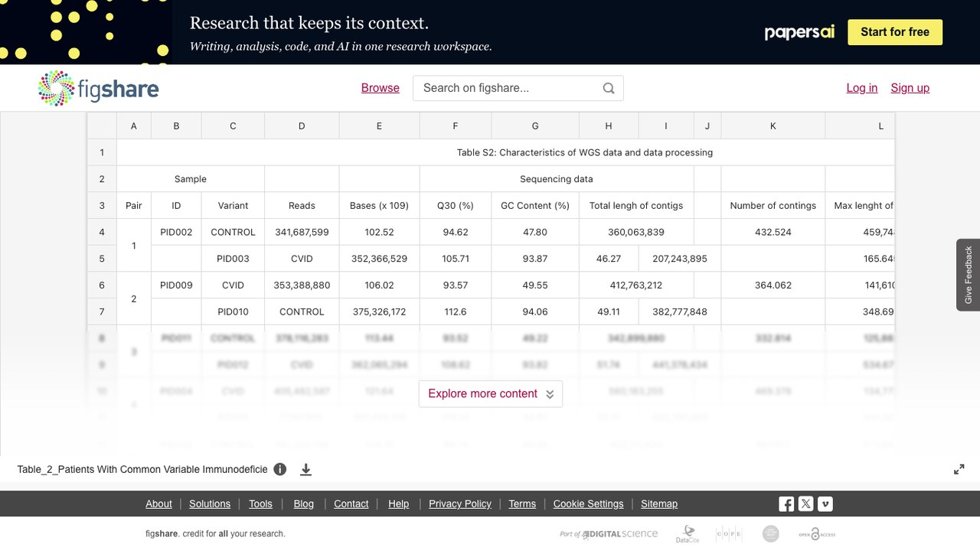Download the table file
The image size is (980, 551).
tap(305, 469)
